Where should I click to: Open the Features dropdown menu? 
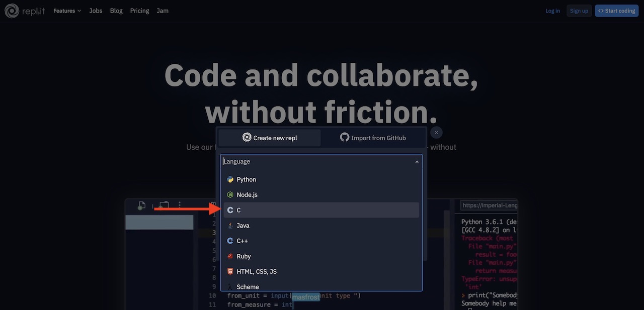tap(67, 11)
